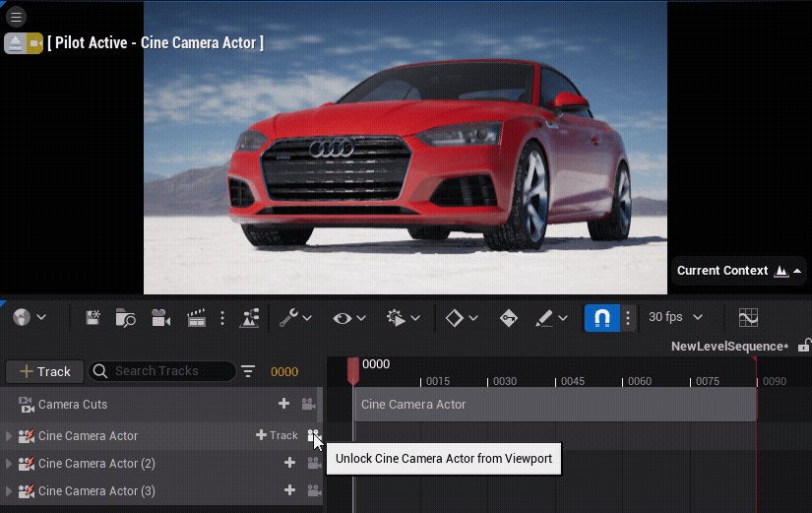Select the Cine Camera Actor (3) track label

pos(96,490)
